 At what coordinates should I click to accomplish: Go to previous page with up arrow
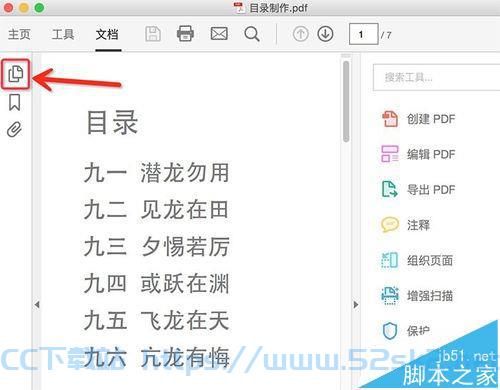point(300,34)
